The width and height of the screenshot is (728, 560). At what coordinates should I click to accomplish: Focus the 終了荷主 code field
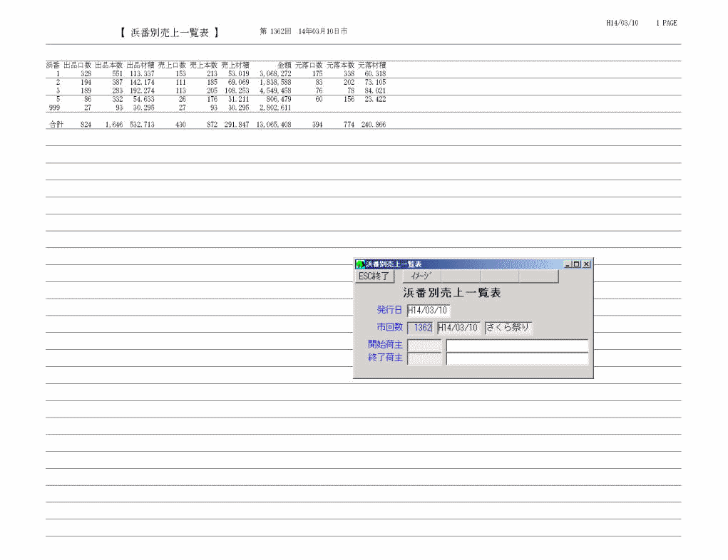(x=424, y=358)
